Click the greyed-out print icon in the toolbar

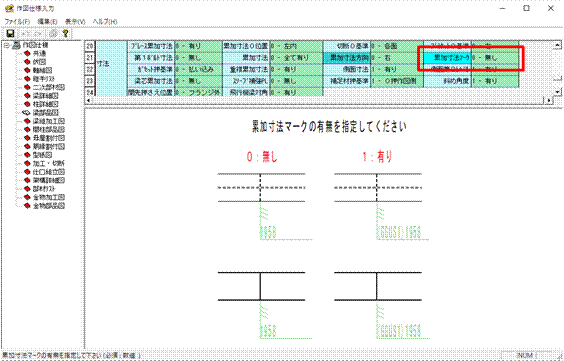[54, 34]
